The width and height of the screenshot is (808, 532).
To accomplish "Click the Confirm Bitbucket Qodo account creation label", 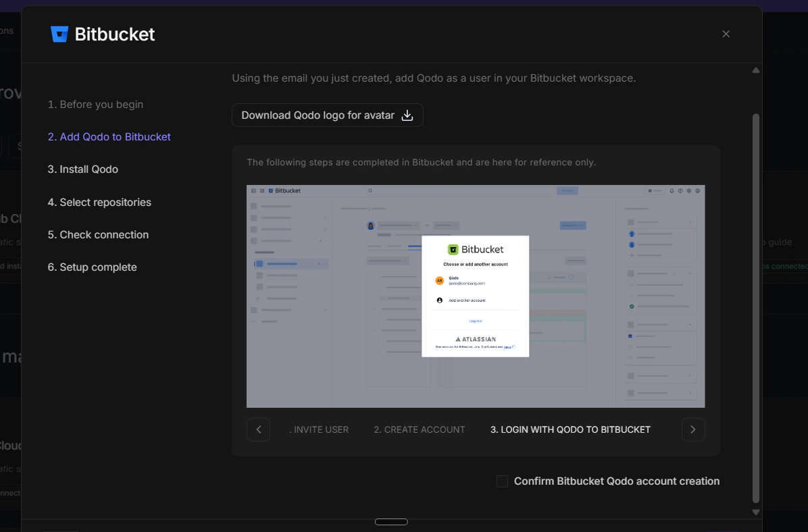I will pos(617,481).
